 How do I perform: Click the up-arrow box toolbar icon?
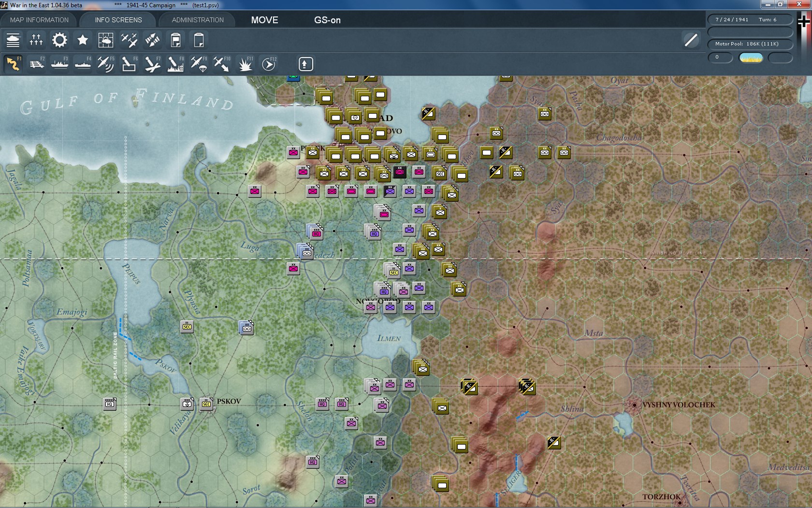(x=305, y=64)
